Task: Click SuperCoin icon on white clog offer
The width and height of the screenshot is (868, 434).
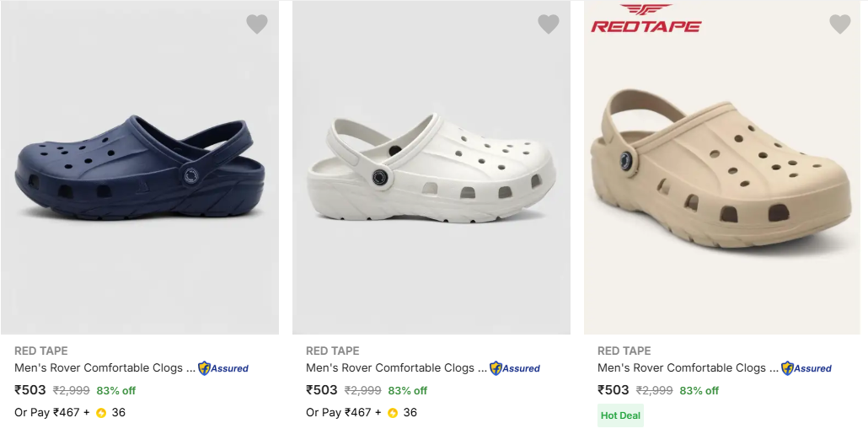Action: (x=393, y=413)
